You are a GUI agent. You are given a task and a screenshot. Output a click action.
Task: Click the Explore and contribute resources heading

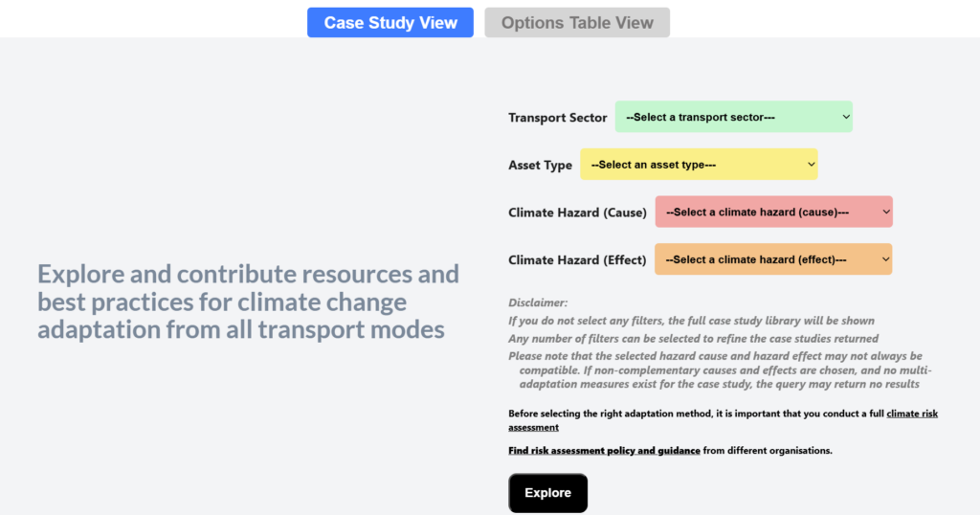point(248,302)
